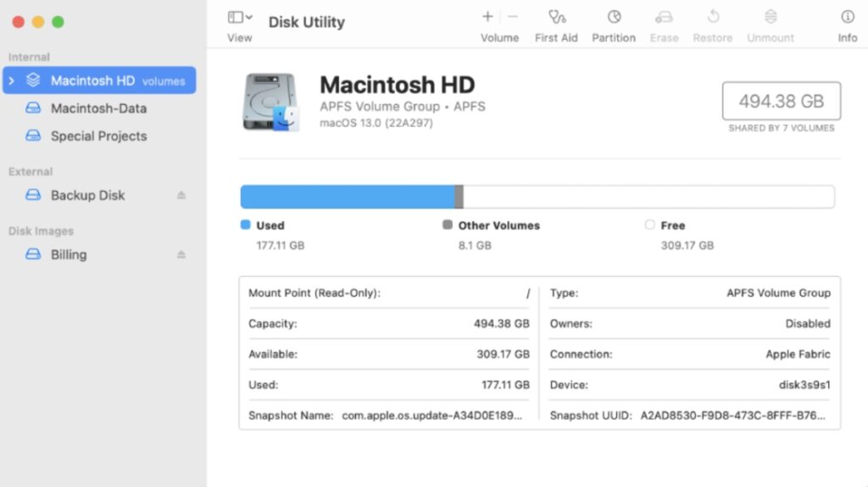Click the Device value 'disk3s9s1'
The image size is (868, 487).
(804, 384)
